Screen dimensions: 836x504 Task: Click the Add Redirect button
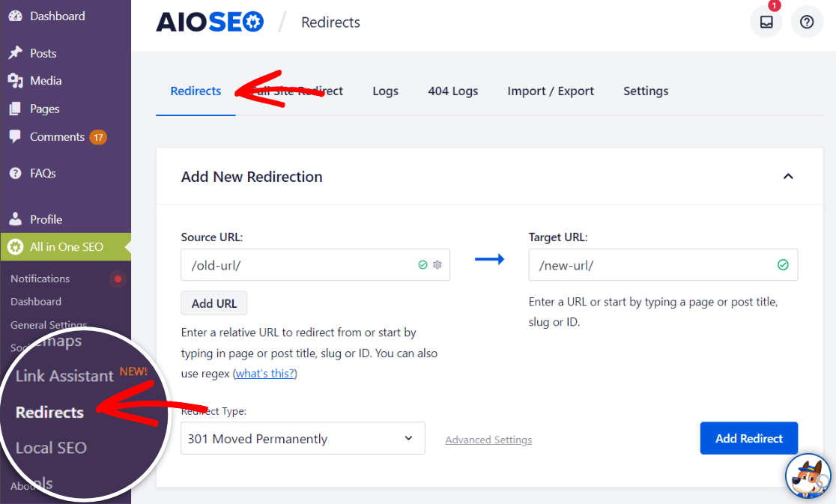click(748, 438)
